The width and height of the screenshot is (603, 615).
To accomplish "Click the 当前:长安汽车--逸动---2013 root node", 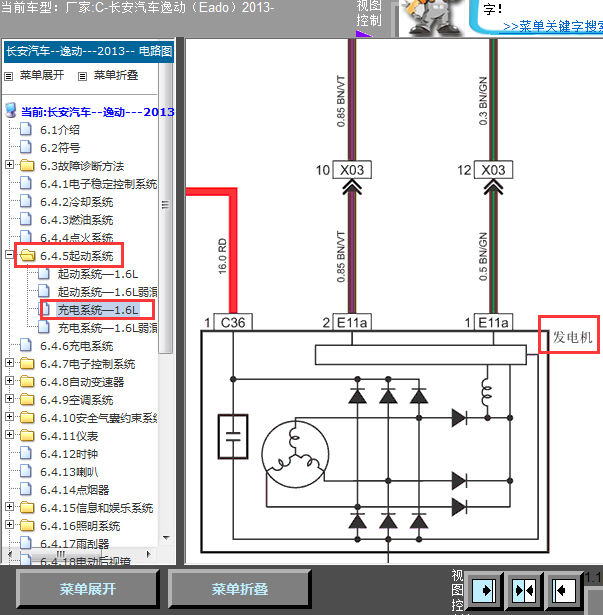I will pyautogui.click(x=97, y=112).
